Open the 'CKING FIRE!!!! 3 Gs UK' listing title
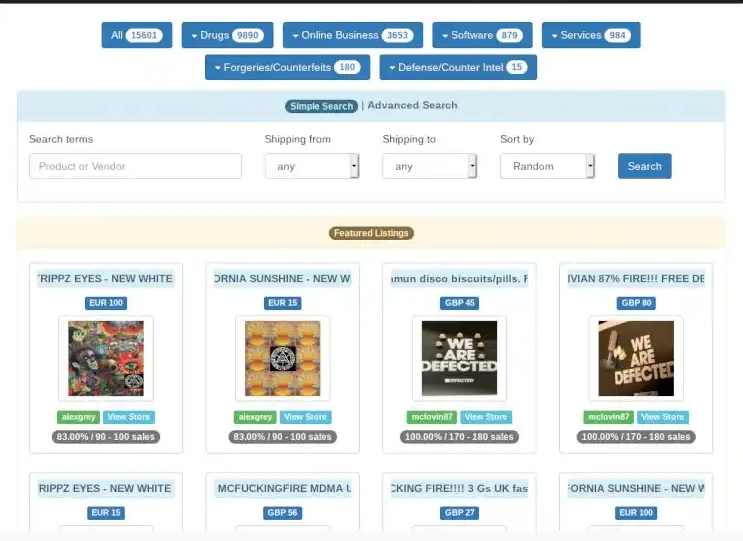743x541 pixels. (459, 488)
